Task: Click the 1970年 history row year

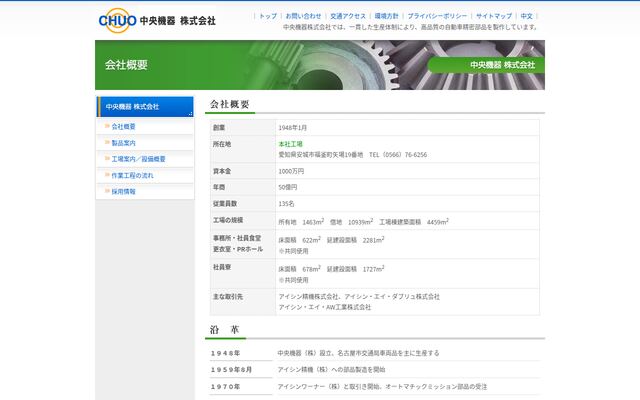Action: coord(225,387)
